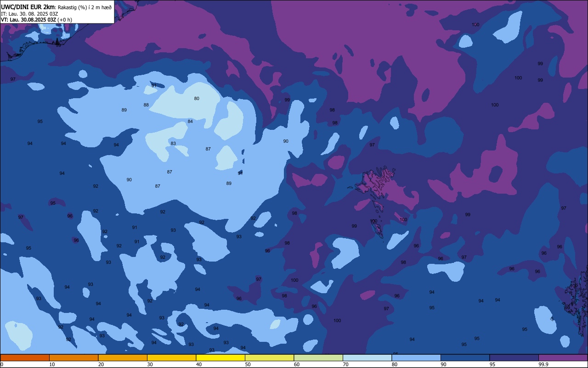Viewport: 588px width, 368px height.
Task: Click the legend swatch between 0 and 10
Action: click(x=25, y=357)
